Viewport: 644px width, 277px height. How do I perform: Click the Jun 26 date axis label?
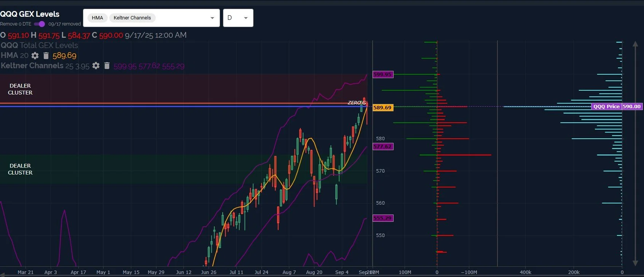209,272
